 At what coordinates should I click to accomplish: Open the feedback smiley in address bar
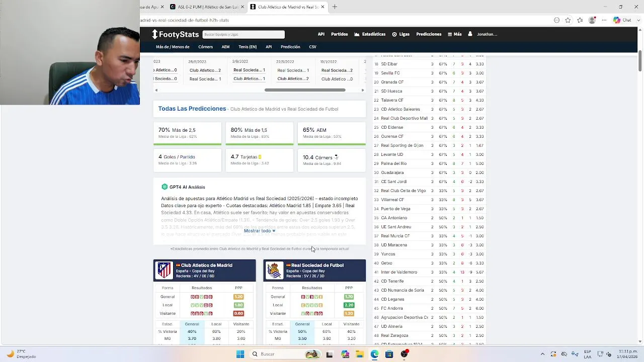point(556,20)
